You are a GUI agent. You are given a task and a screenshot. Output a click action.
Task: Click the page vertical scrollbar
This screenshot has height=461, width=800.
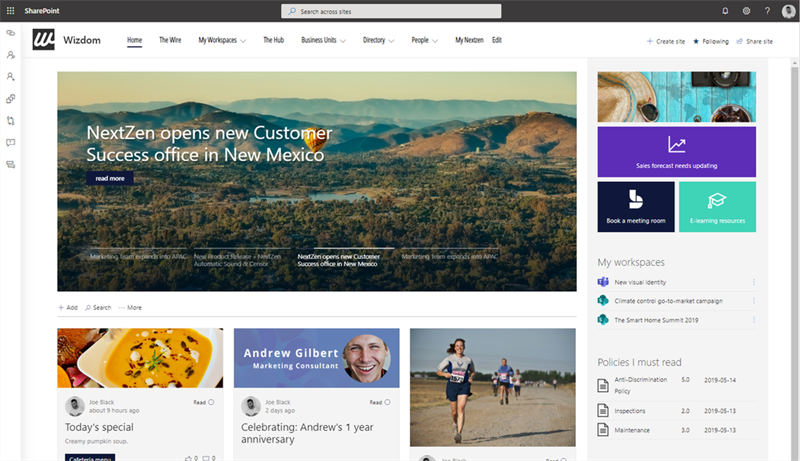[794, 260]
